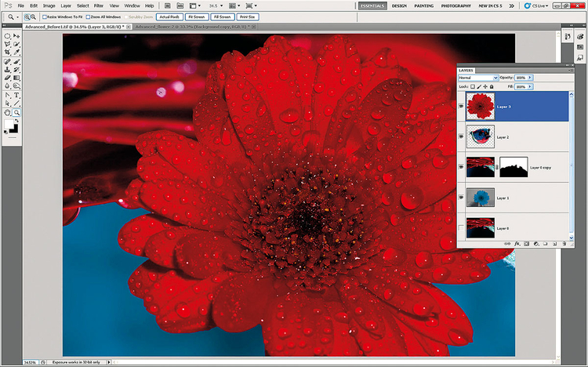The height and width of the screenshot is (367, 588).
Task: Open the CS Live dropdown
Action: (x=536, y=6)
